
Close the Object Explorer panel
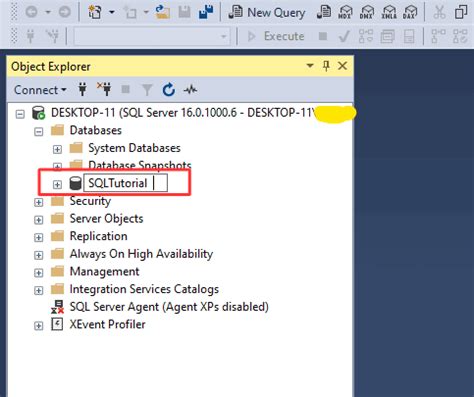(x=342, y=66)
